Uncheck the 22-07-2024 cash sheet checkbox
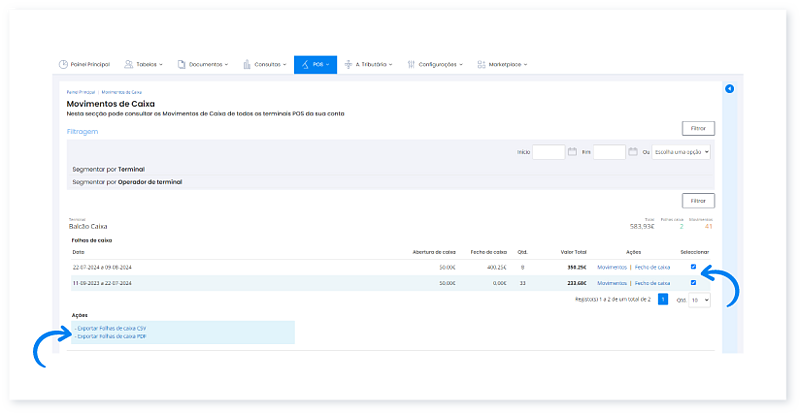The image size is (800, 413). (693, 267)
